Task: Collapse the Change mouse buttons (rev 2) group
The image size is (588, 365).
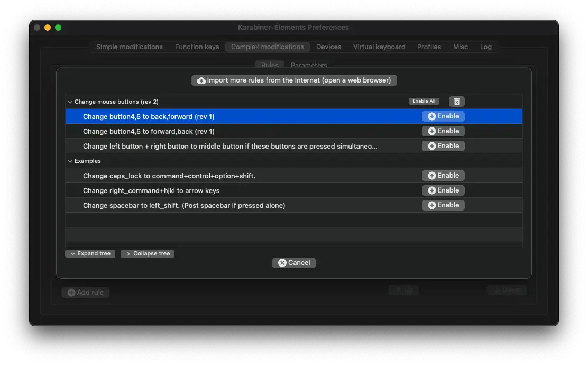Action: tap(70, 102)
